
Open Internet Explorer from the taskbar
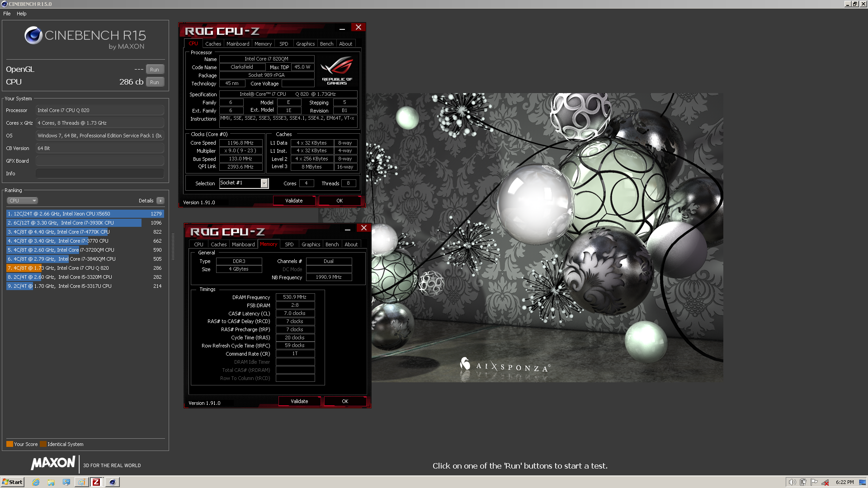pos(36,482)
